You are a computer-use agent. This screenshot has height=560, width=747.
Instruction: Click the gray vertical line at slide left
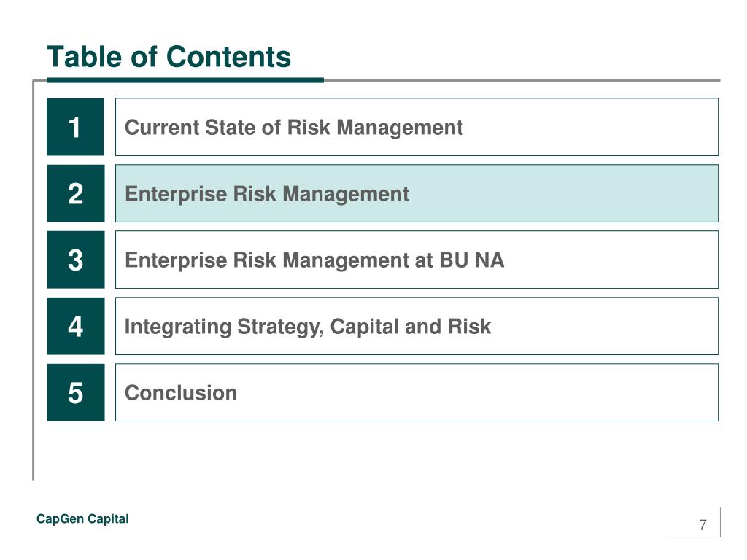point(34,281)
